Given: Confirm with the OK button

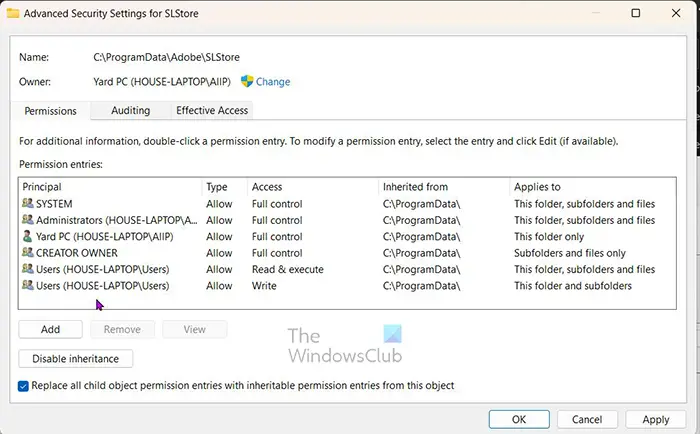Looking at the screenshot, I should tap(519, 420).
